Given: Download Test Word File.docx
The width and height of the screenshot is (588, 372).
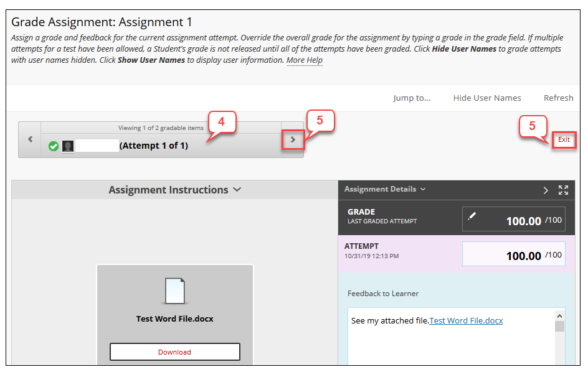Looking at the screenshot, I should click(x=175, y=352).
